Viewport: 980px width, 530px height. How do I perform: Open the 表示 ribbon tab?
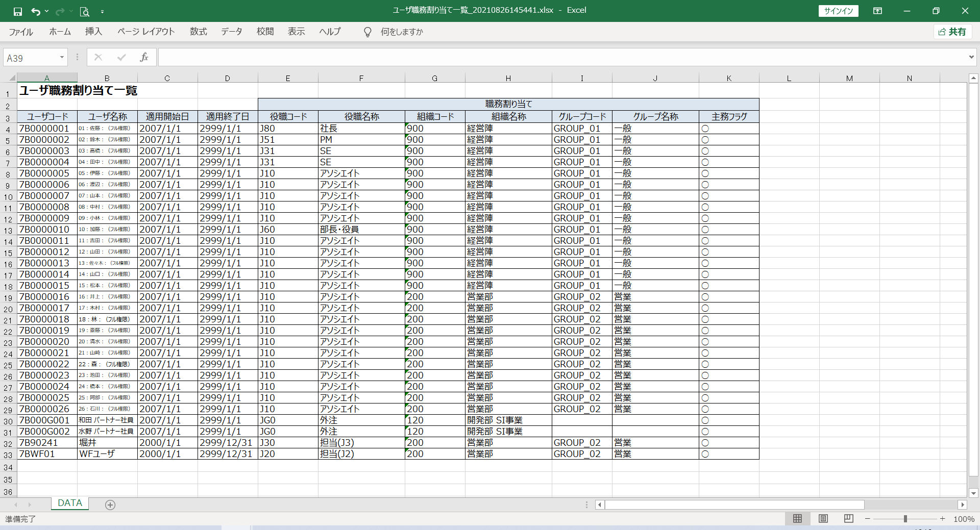(296, 32)
